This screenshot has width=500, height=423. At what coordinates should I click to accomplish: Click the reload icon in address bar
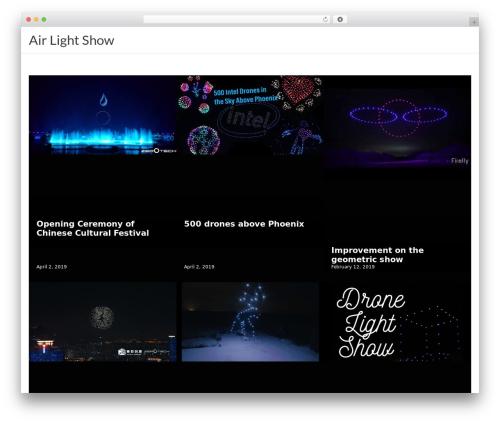pyautogui.click(x=325, y=19)
